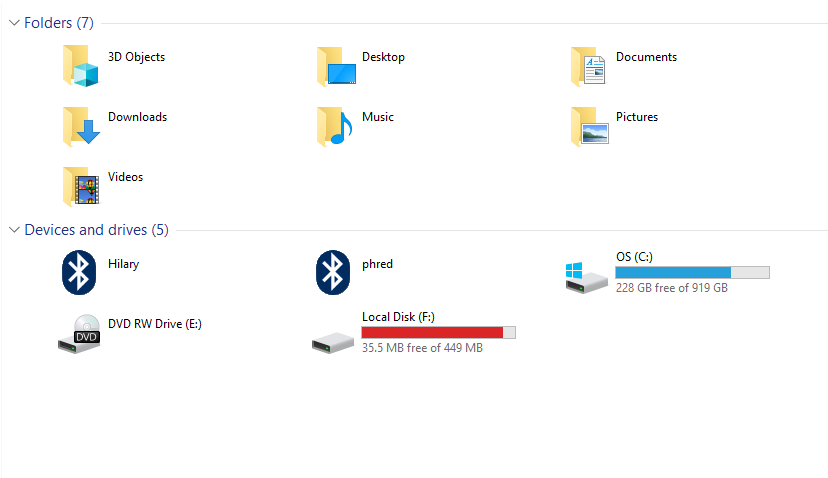Select the DVD RW Drive icon
The width and height of the screenshot is (828, 478).
pyautogui.click(x=79, y=334)
